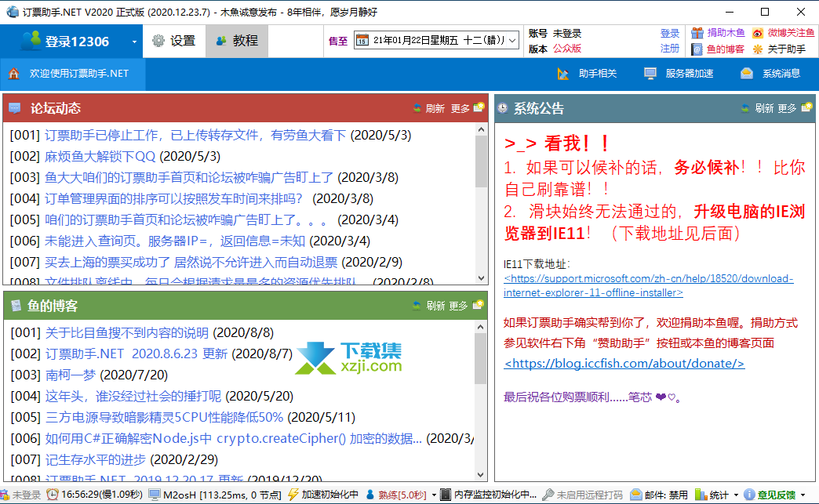Screen dimensions: 819x504
Task: Open blog post 这年头，谁没经过社会的捶打呢
Action: point(133,396)
